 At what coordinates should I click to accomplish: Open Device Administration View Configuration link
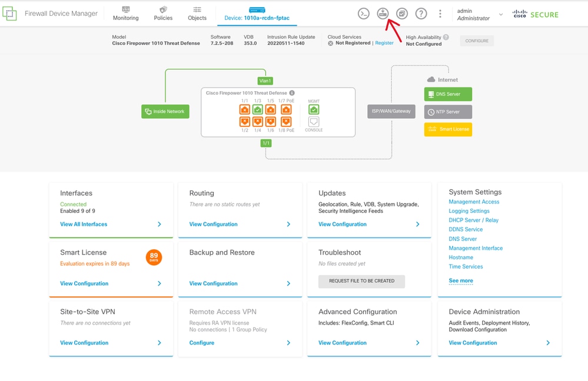[x=473, y=343]
